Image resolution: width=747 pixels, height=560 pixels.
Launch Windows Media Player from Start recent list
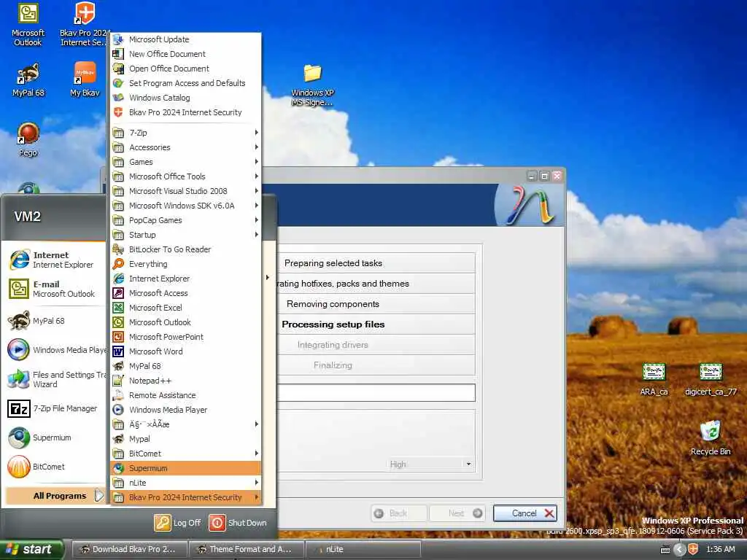click(55, 350)
